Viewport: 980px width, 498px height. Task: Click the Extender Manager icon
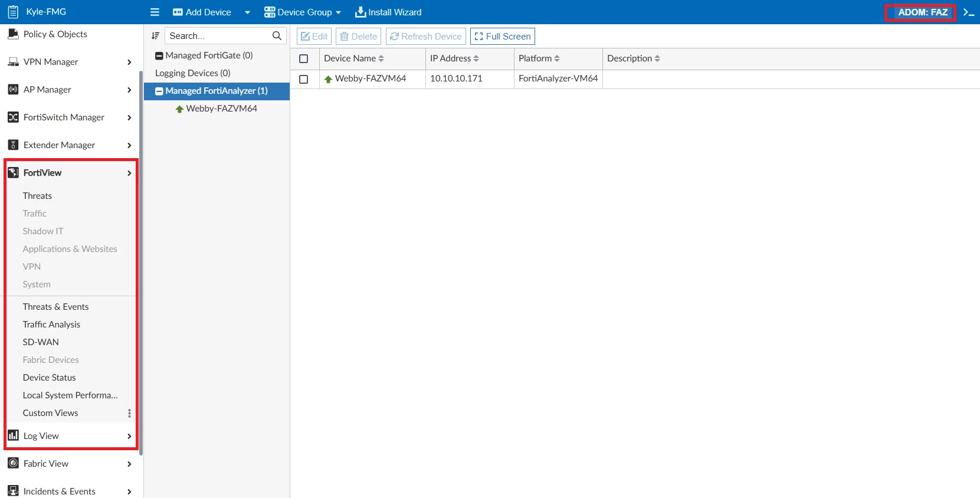point(13,145)
